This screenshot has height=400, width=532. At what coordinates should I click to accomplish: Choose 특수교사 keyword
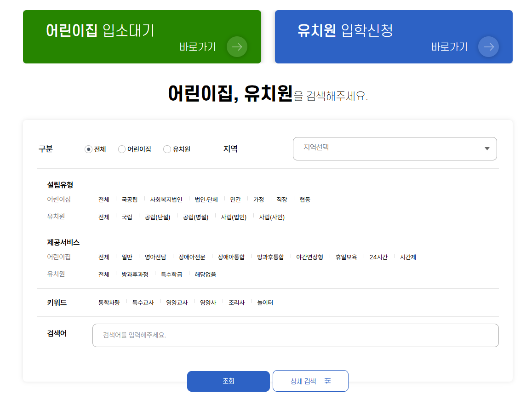coord(143,303)
